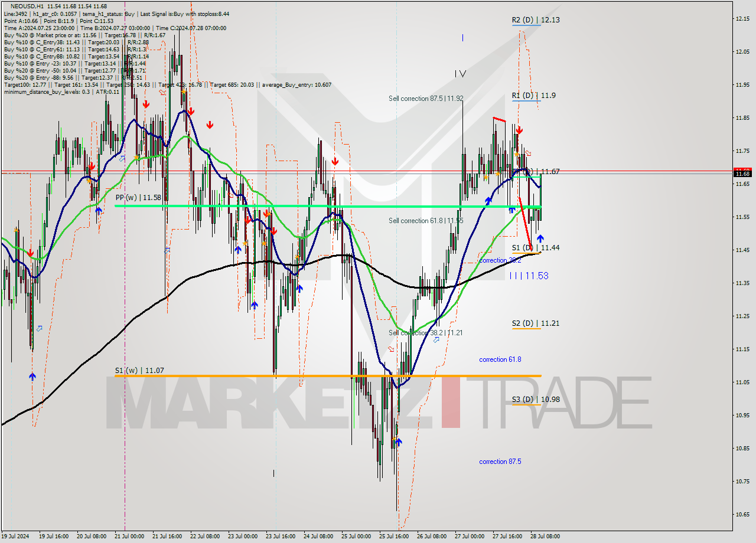The width and height of the screenshot is (756, 543).
Task: Select the blue 'correction 38.2' label
Action: pyautogui.click(x=500, y=260)
